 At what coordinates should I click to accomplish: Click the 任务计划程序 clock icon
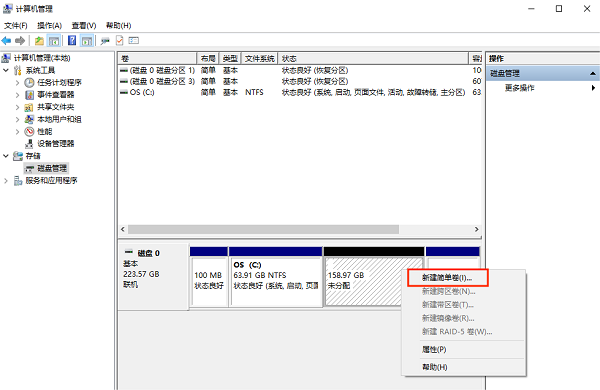point(29,83)
